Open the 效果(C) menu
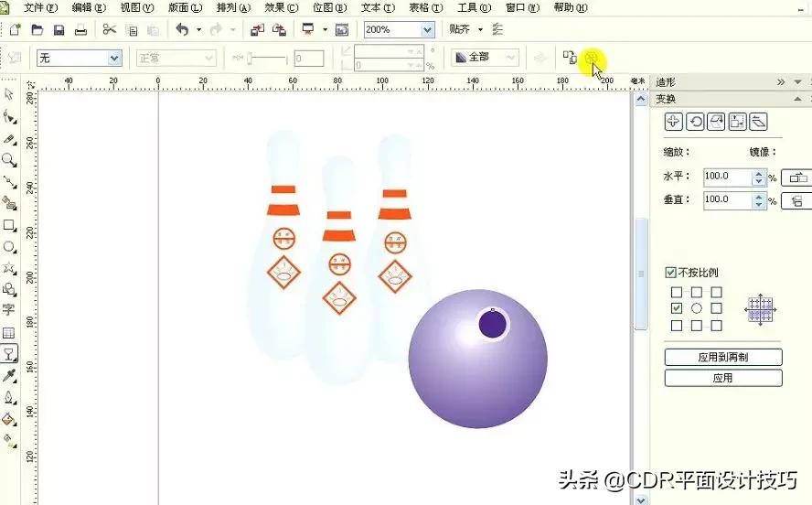 point(282,7)
